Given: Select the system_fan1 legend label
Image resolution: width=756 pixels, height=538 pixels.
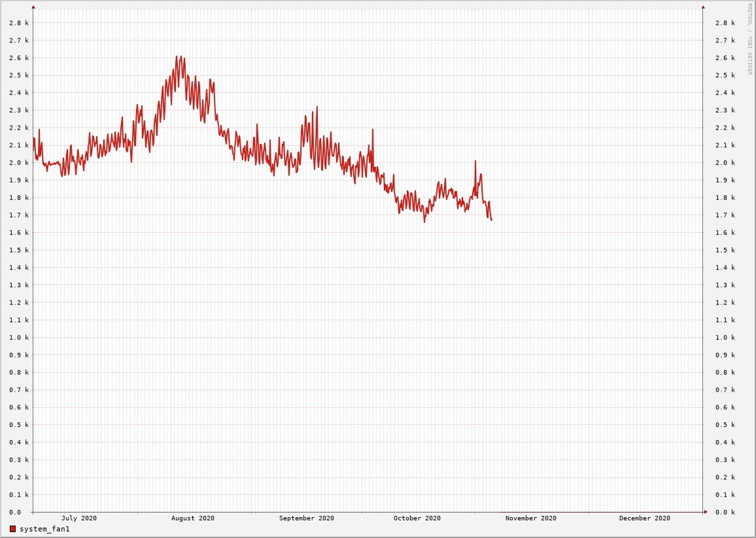Looking at the screenshot, I should point(44,529).
